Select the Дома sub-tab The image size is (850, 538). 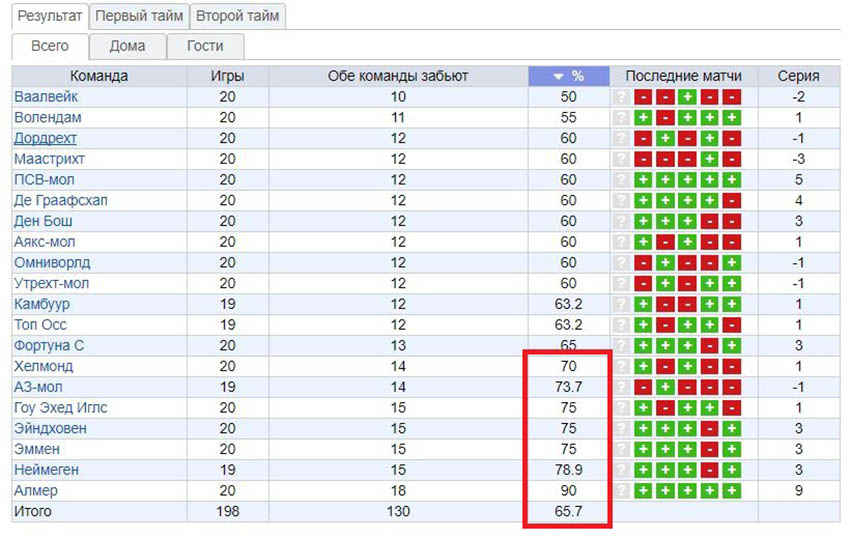coord(127,46)
